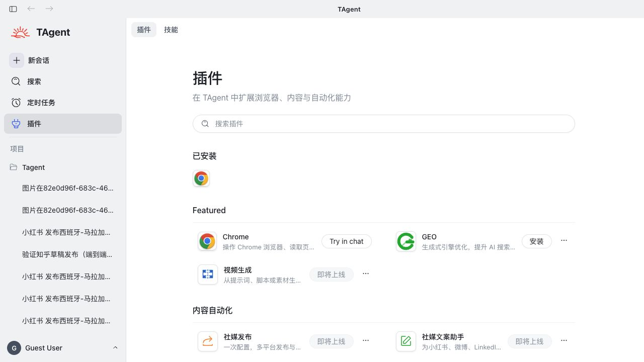Switch to the 技能 tab

click(171, 30)
